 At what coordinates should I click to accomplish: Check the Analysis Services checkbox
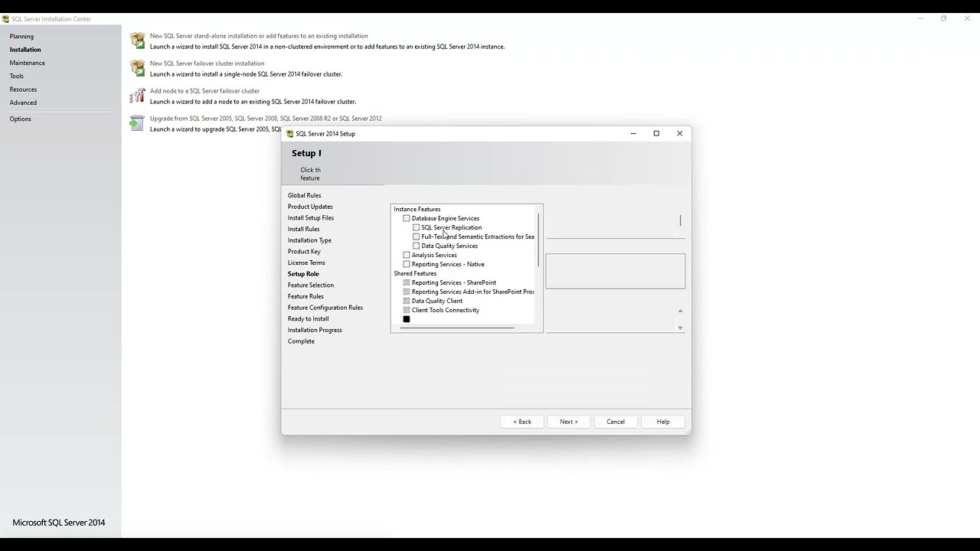[407, 255]
